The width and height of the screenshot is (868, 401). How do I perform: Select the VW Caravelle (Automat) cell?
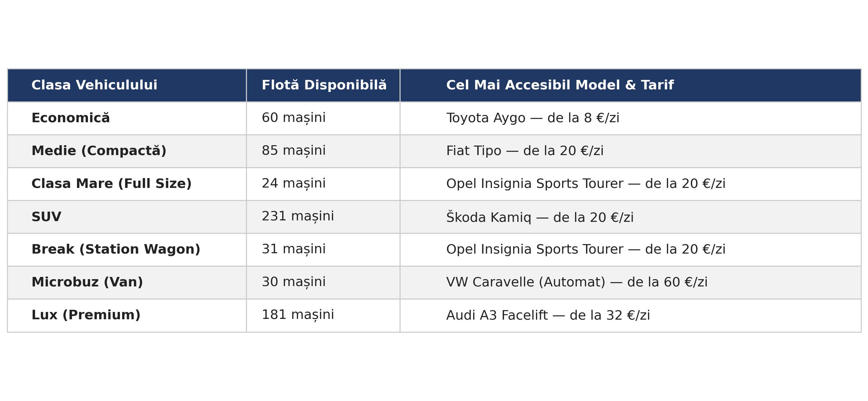coord(630,282)
